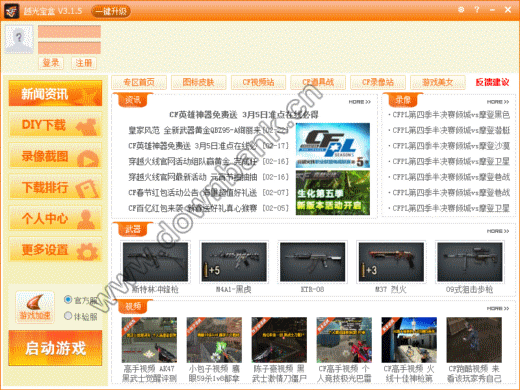The width and height of the screenshot is (520, 390).
Task: Open headline CF英雄神器免费送 3月5日
Action: 244,115
